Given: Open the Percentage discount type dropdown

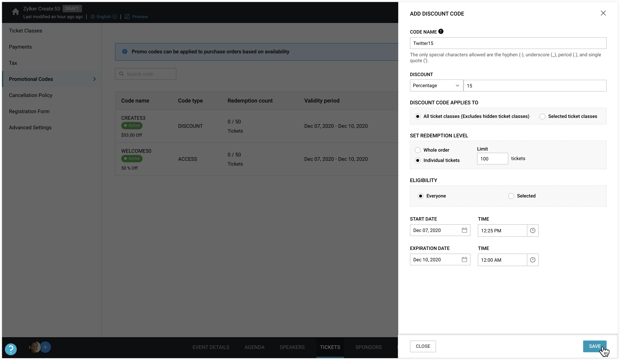Looking at the screenshot, I should (436, 86).
